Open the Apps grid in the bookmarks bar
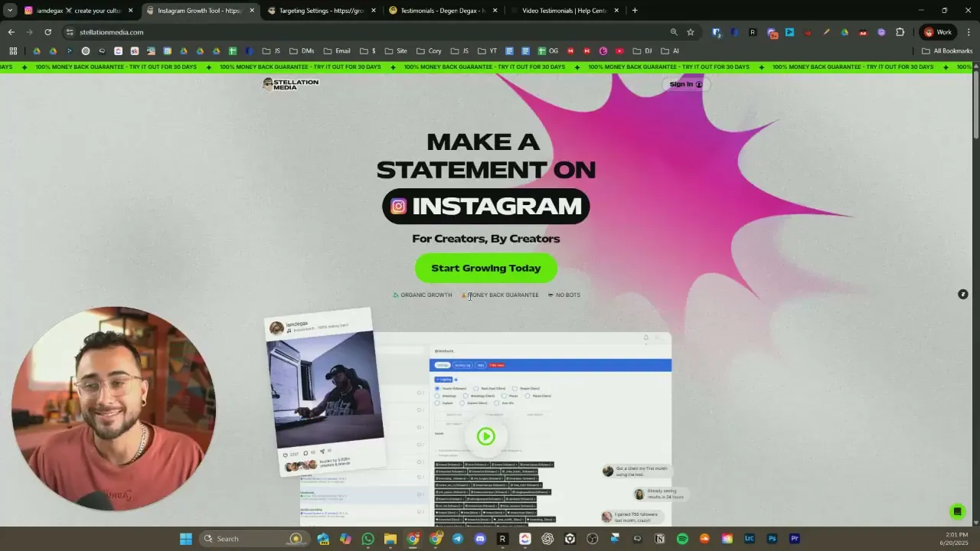This screenshot has width=980, height=551. pos(13,51)
